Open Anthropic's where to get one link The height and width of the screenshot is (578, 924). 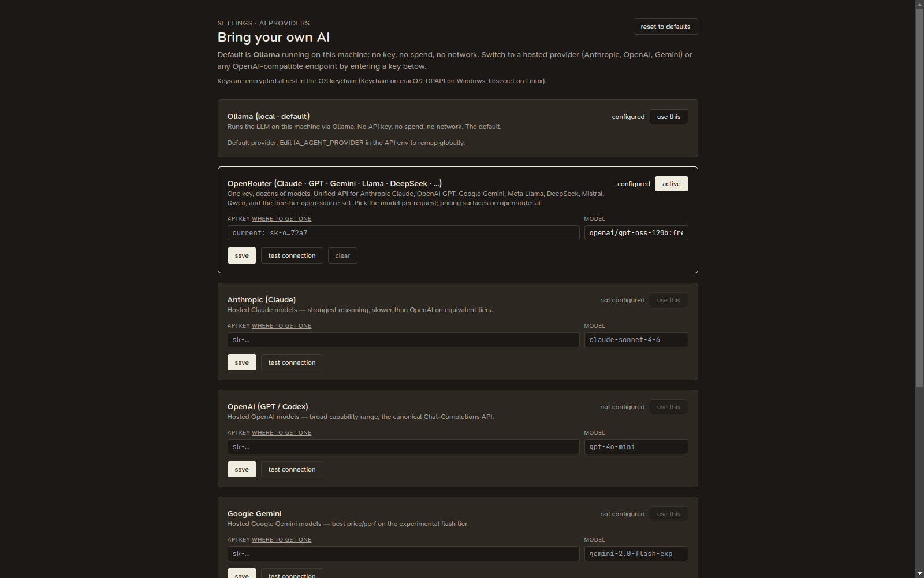pyautogui.click(x=281, y=326)
